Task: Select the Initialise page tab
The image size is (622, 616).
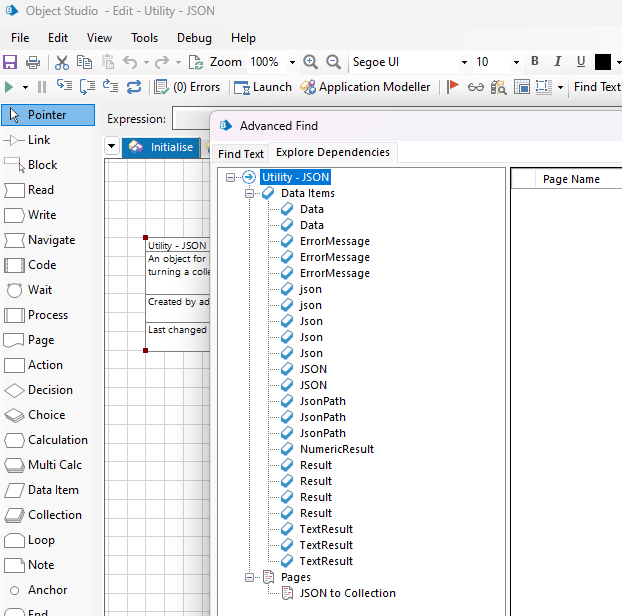Action: 161,147
